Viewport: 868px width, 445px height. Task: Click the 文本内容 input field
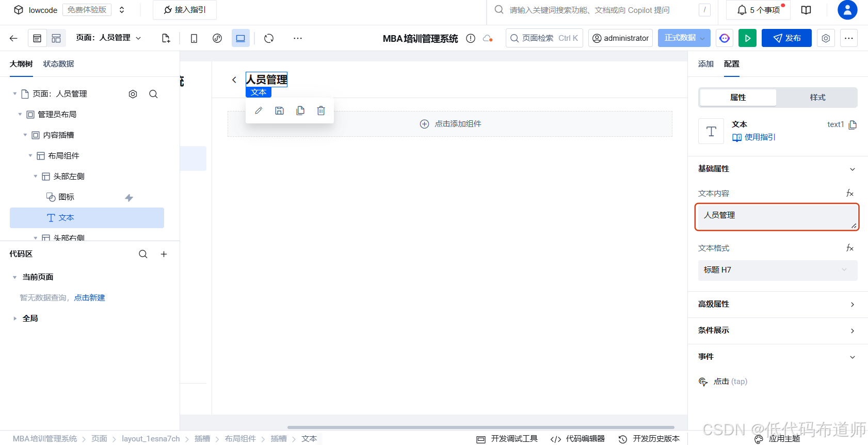[777, 217]
